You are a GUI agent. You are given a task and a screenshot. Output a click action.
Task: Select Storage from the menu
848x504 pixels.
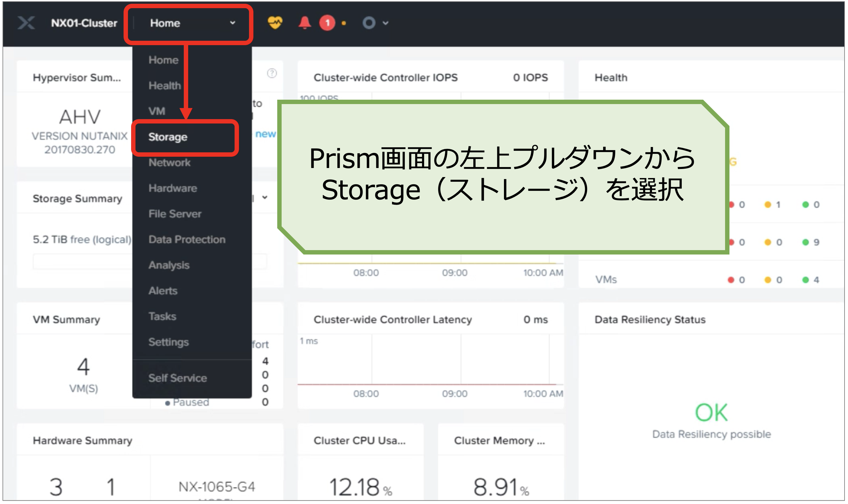pos(168,137)
